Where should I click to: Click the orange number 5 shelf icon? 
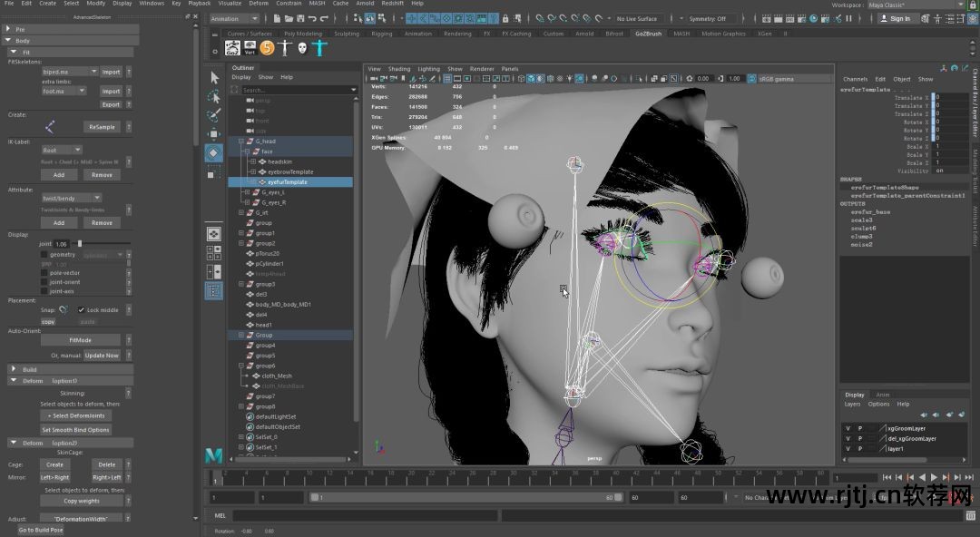267,48
